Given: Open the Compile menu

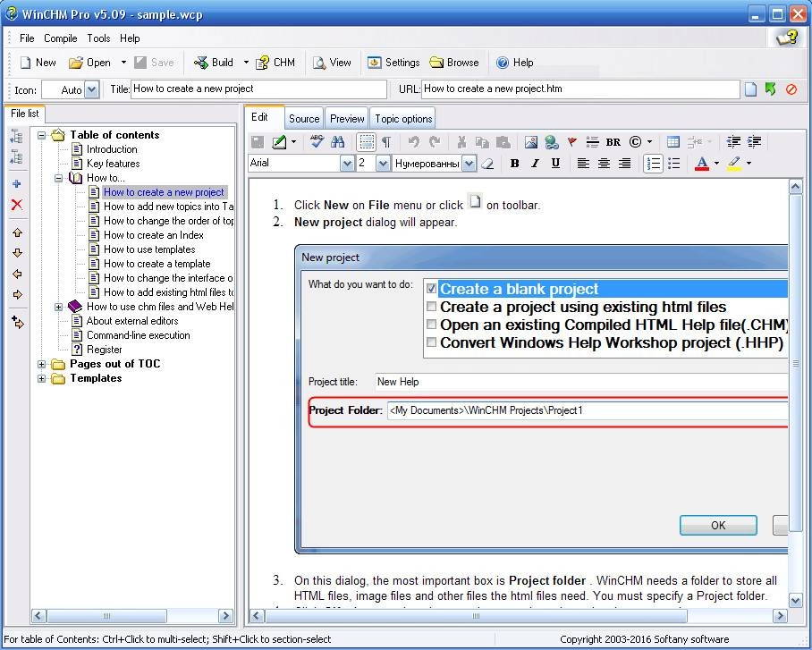Looking at the screenshot, I should (x=61, y=38).
